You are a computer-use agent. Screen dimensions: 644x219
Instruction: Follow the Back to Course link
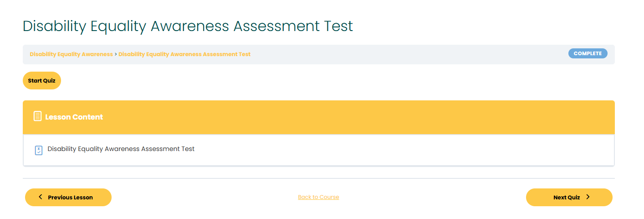[318, 197]
